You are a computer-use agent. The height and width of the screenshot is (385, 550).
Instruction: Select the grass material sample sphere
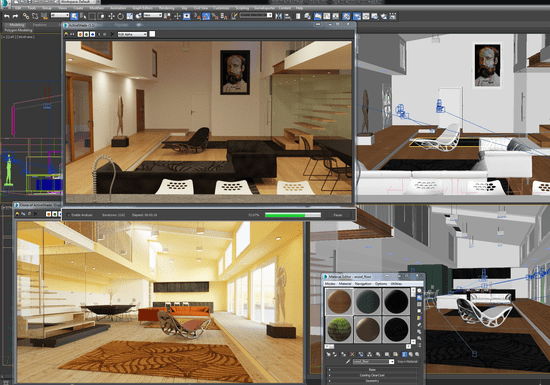[x=339, y=329]
